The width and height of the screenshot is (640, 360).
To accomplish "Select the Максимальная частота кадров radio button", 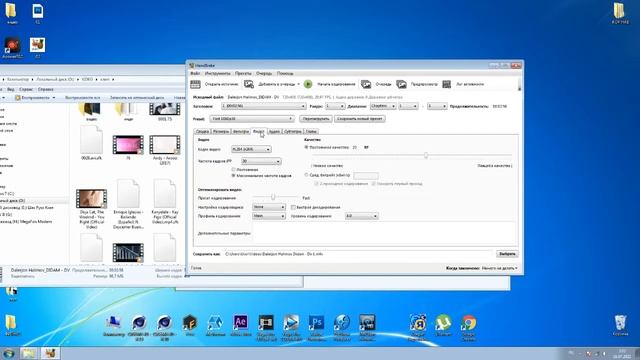I will pyautogui.click(x=233, y=175).
